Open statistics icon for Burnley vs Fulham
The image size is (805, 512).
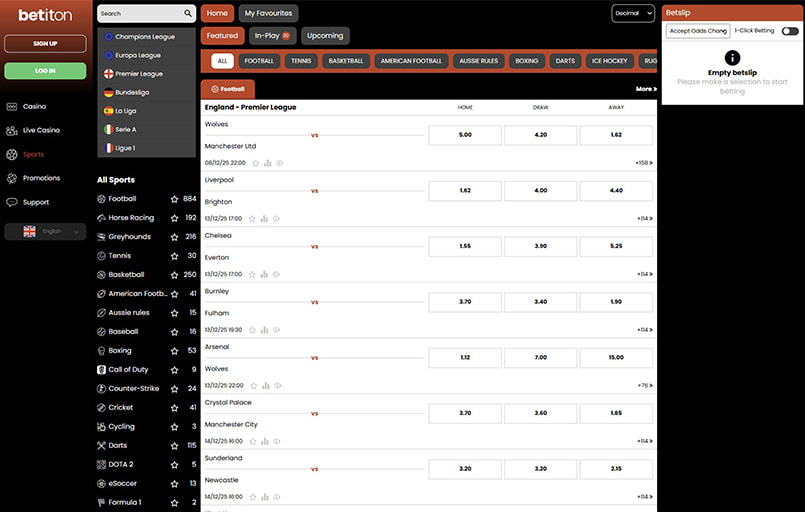click(264, 330)
